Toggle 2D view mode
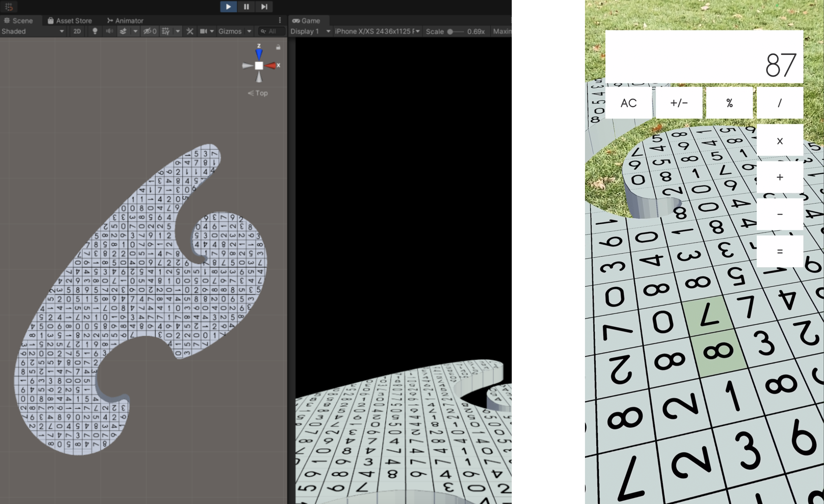 (x=77, y=31)
